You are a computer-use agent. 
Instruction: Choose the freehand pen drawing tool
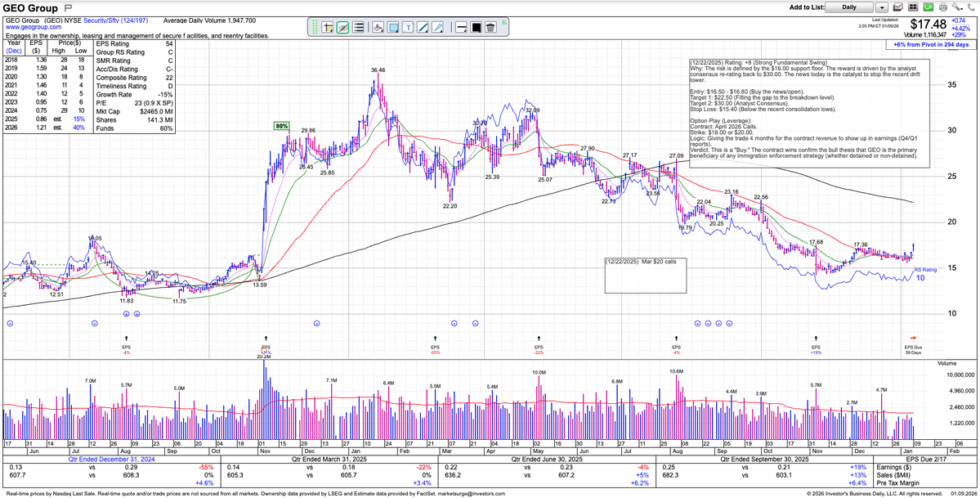click(x=377, y=28)
